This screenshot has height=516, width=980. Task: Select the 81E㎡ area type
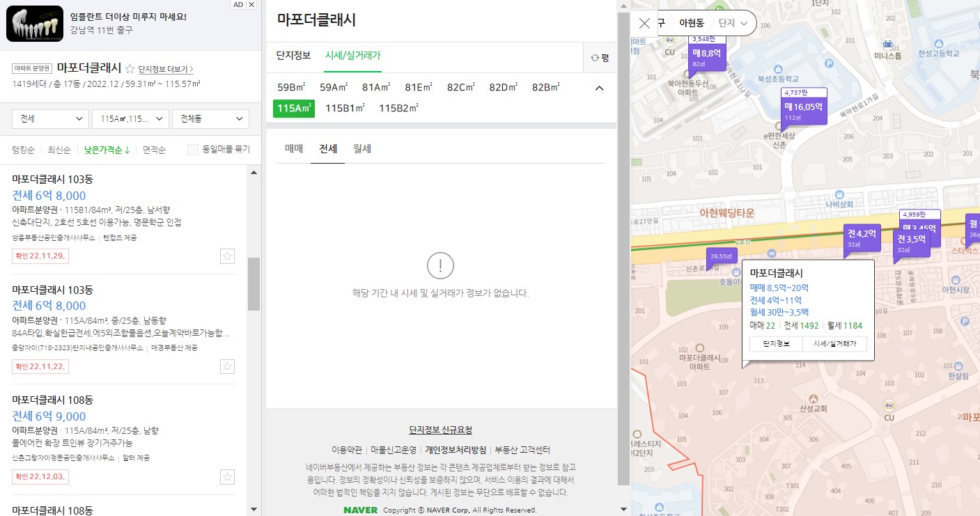click(419, 88)
